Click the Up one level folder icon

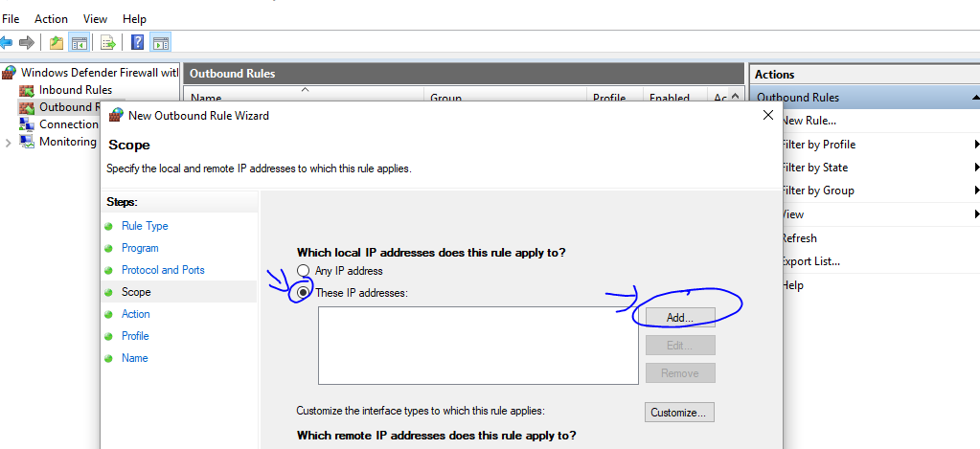pos(57,42)
